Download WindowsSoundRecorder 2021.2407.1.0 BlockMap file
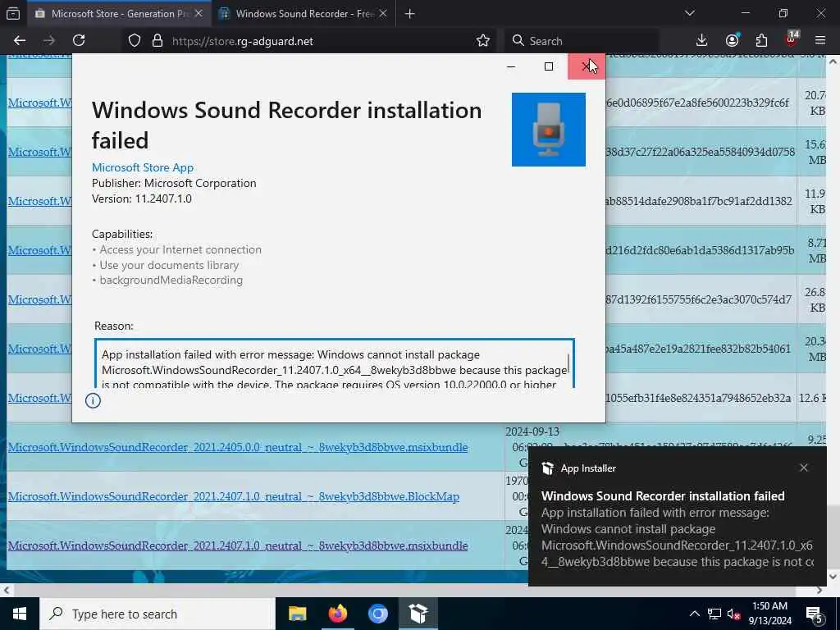This screenshot has width=840, height=630. pos(234,496)
